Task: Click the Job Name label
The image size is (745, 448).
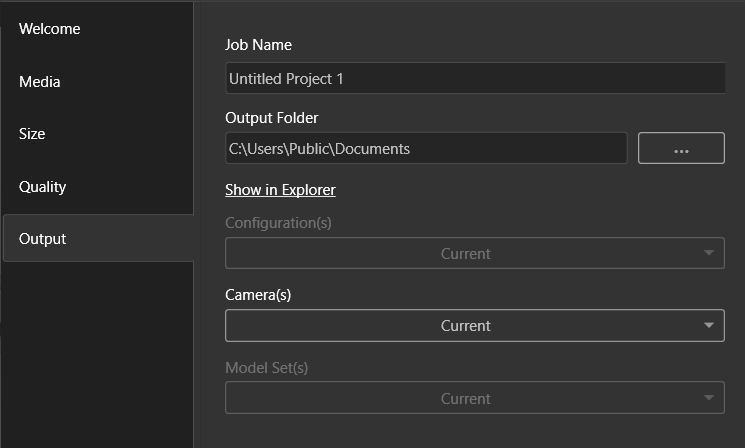Action: 258,45
